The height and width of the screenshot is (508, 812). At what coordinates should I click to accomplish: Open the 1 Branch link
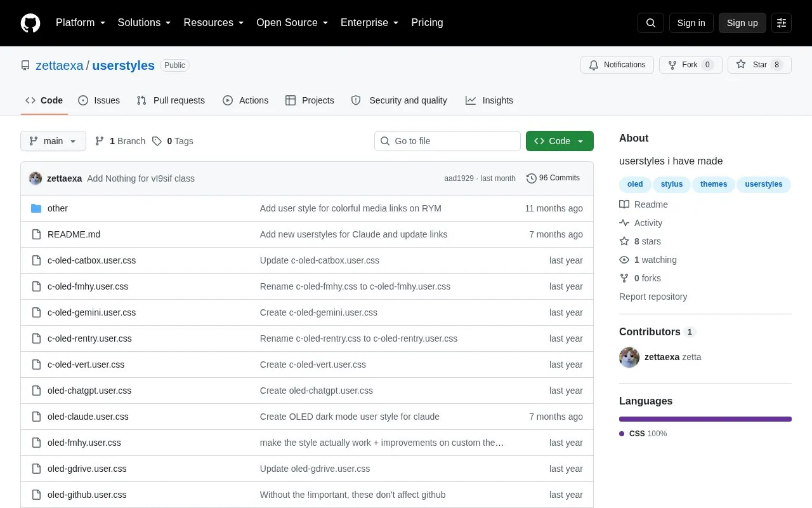[x=120, y=141]
